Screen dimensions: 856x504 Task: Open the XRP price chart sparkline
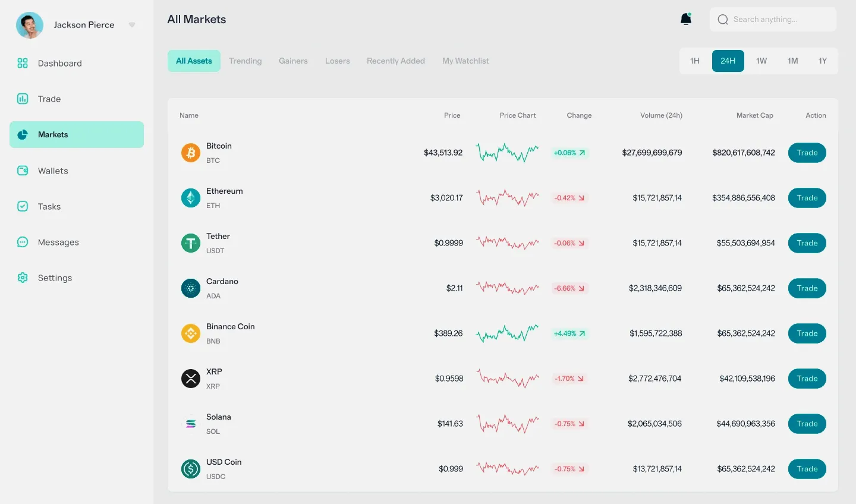pos(508,378)
